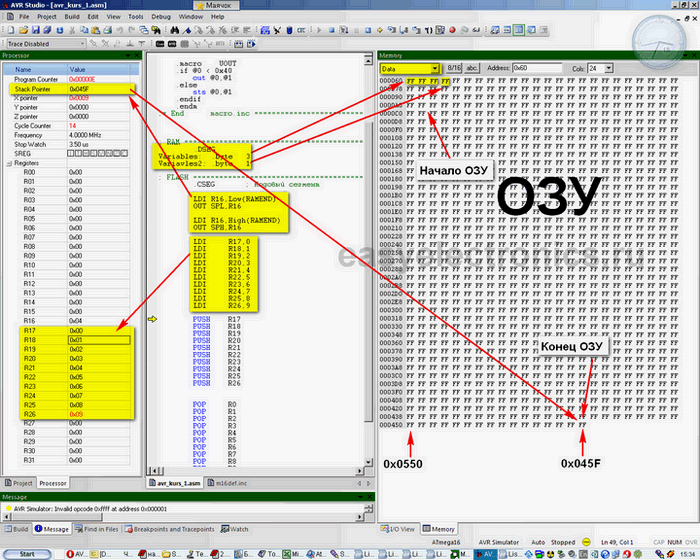Screen dimensions: 700x560
Task: Switch to the Build output tab
Action: [x=17, y=529]
